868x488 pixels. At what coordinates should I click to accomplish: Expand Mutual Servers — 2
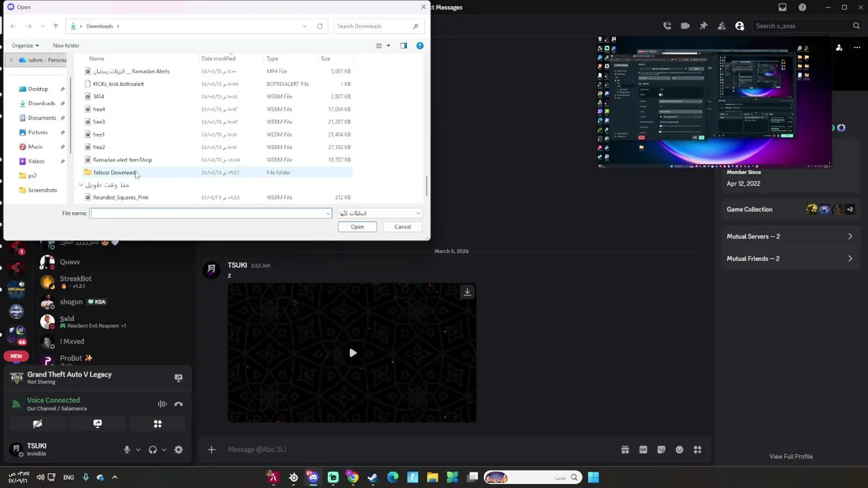coord(790,237)
